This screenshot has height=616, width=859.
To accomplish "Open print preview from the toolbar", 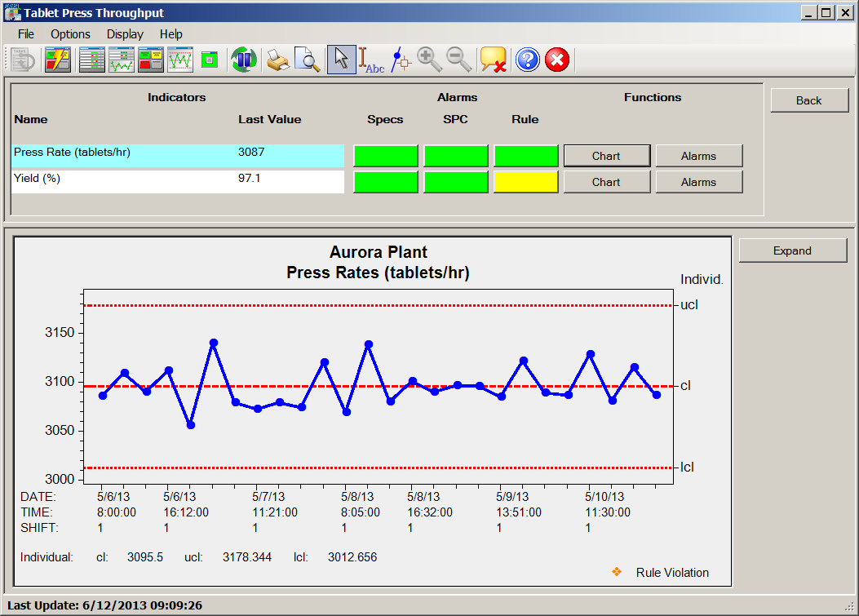I will (x=307, y=60).
